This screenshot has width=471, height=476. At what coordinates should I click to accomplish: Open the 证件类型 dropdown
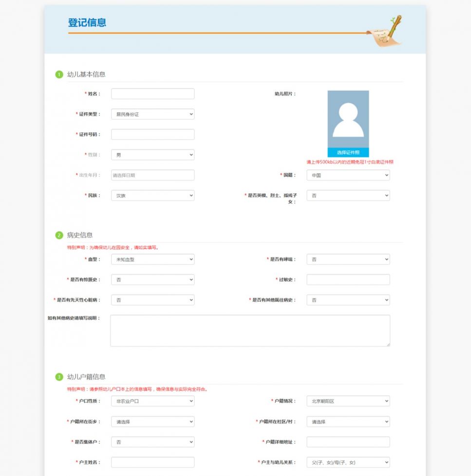(153, 114)
